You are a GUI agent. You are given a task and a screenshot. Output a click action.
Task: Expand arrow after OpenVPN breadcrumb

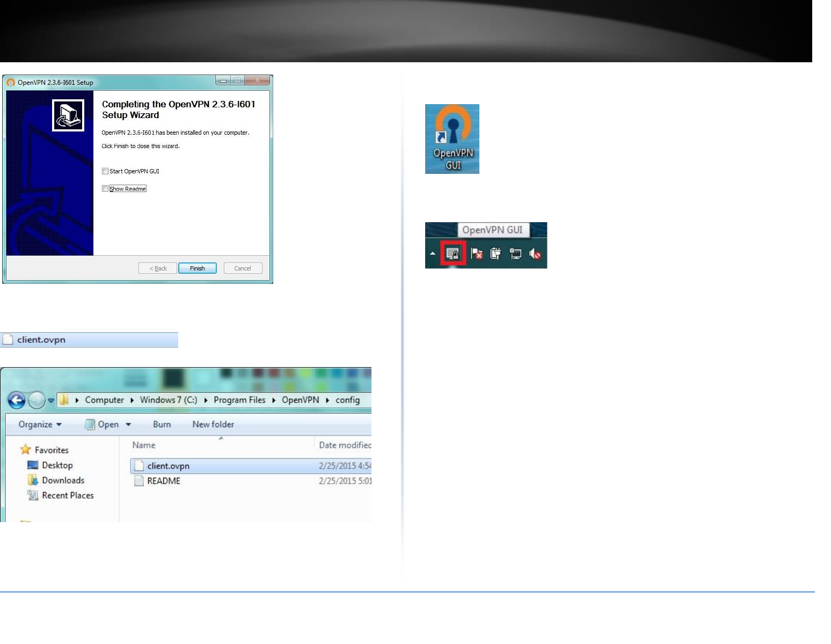[327, 400]
